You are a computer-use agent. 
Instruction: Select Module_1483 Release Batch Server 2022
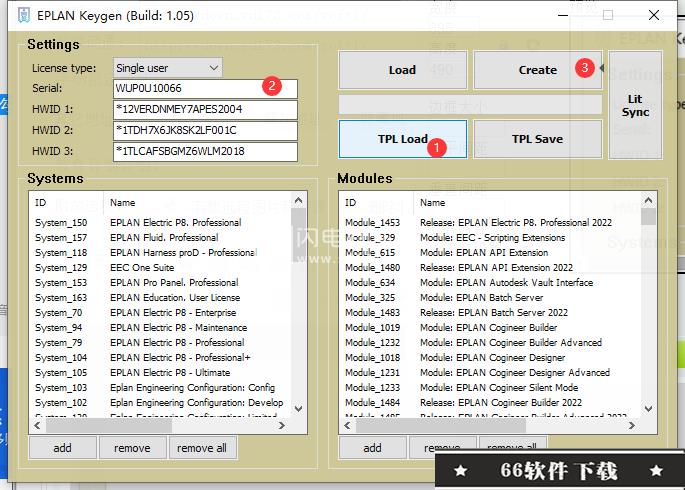491,313
